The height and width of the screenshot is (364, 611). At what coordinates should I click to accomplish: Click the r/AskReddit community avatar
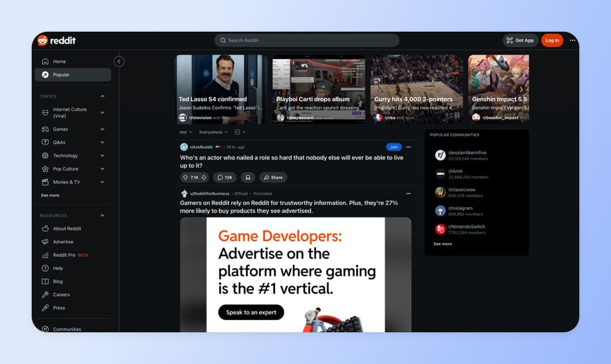point(184,147)
